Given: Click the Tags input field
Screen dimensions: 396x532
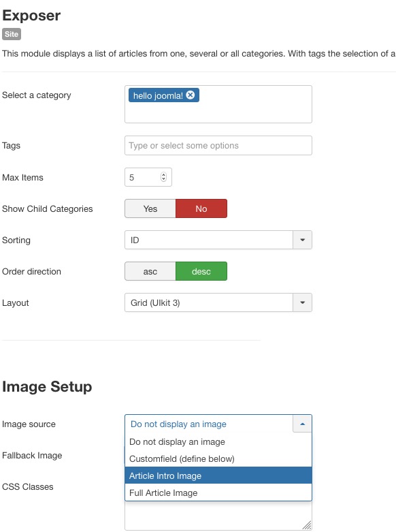Looking at the screenshot, I should coord(218,146).
